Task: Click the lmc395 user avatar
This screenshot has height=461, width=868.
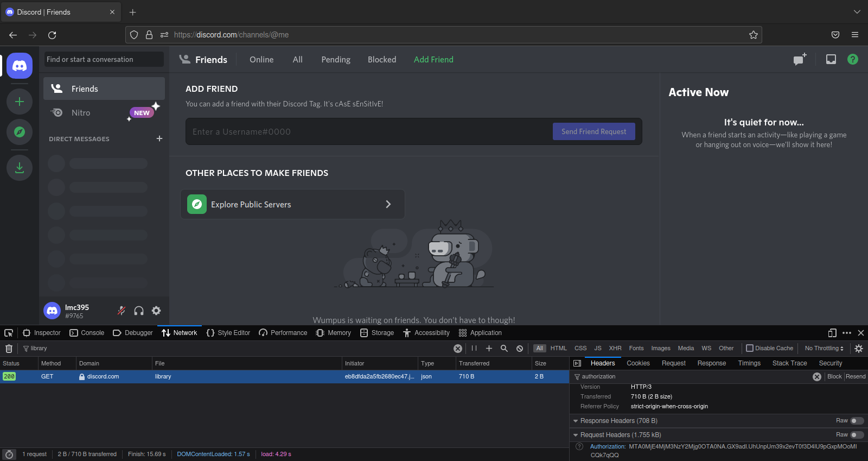Action: pyautogui.click(x=52, y=311)
